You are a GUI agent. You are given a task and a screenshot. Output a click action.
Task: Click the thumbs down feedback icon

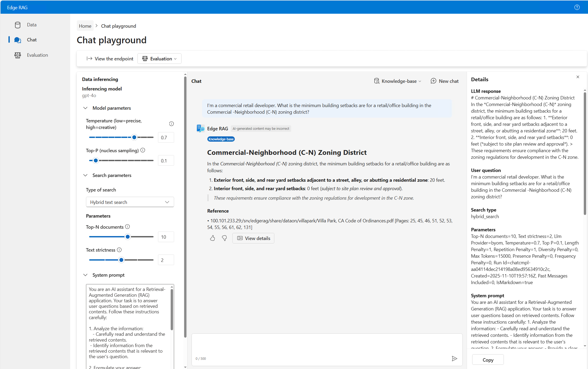(224, 238)
